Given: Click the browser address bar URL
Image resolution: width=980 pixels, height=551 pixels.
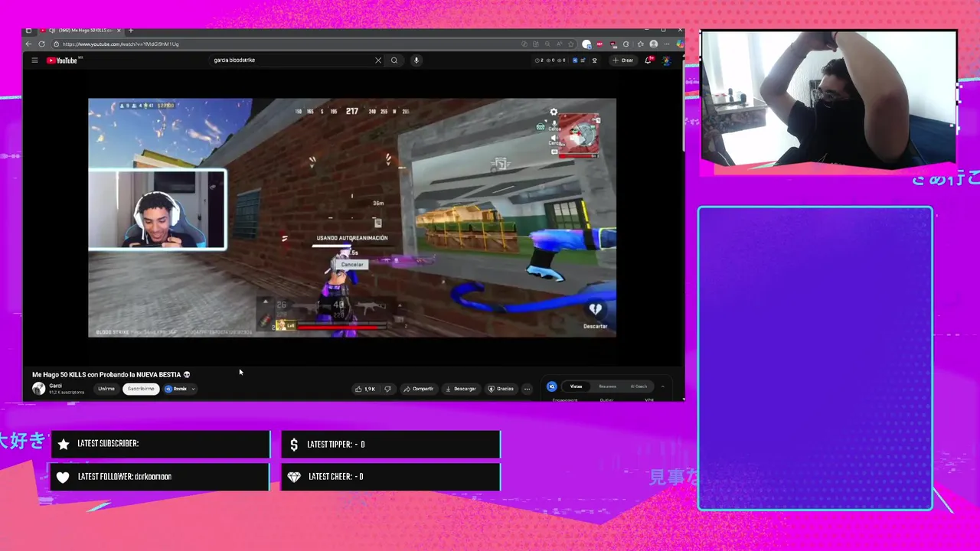Looking at the screenshot, I should 121,44.
